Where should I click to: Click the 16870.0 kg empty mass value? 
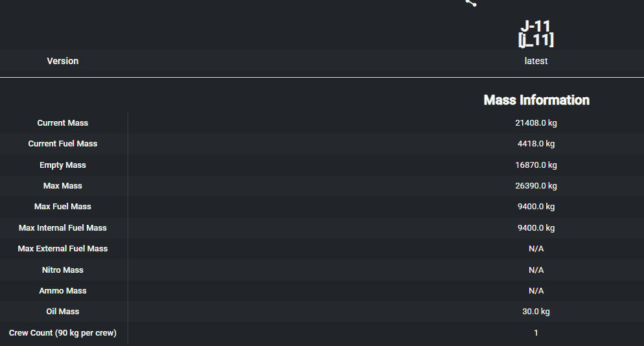(x=536, y=165)
